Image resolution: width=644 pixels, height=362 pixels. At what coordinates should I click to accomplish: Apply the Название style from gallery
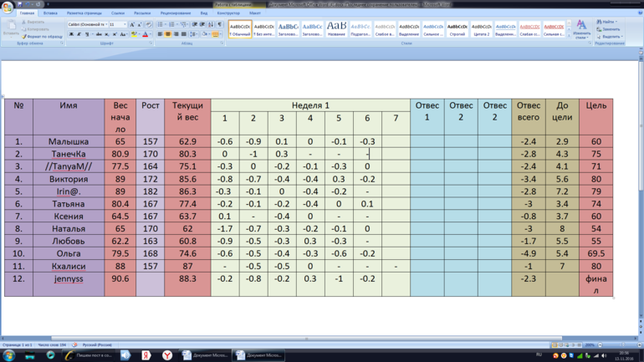pyautogui.click(x=336, y=29)
